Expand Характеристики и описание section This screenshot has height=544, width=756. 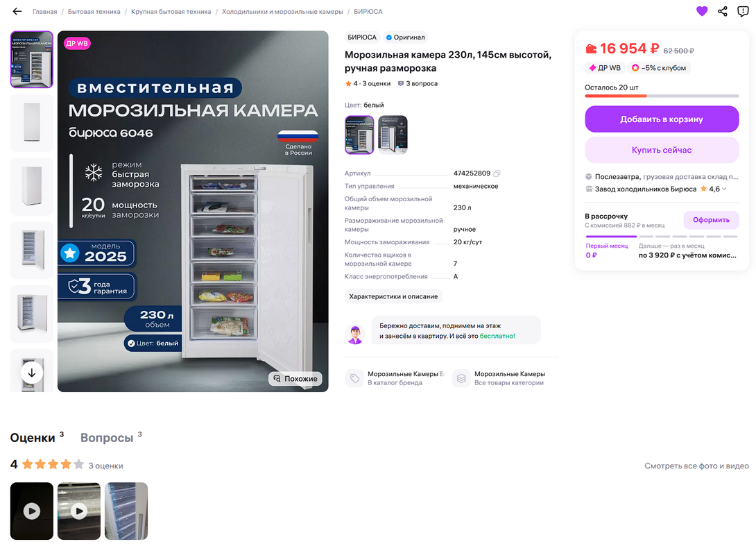point(393,296)
